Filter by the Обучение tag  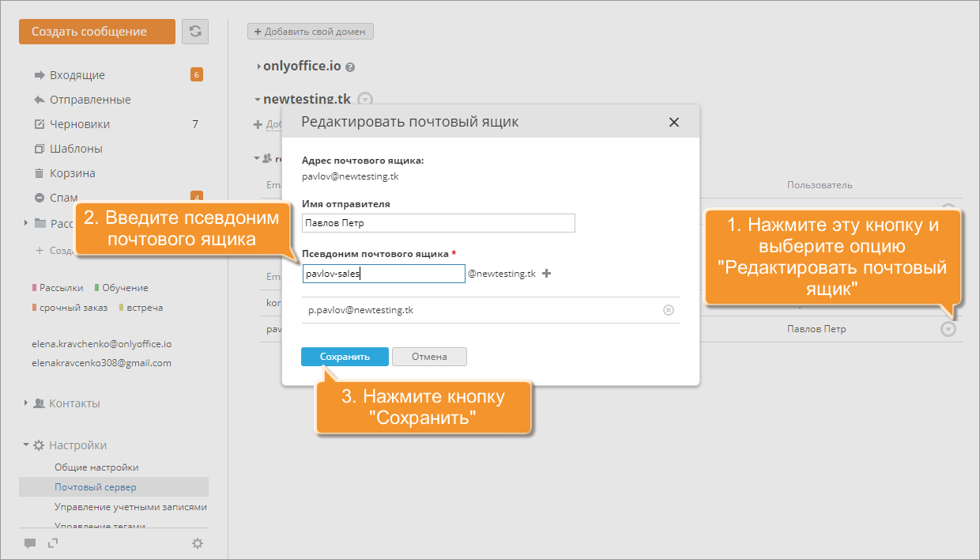click(121, 288)
